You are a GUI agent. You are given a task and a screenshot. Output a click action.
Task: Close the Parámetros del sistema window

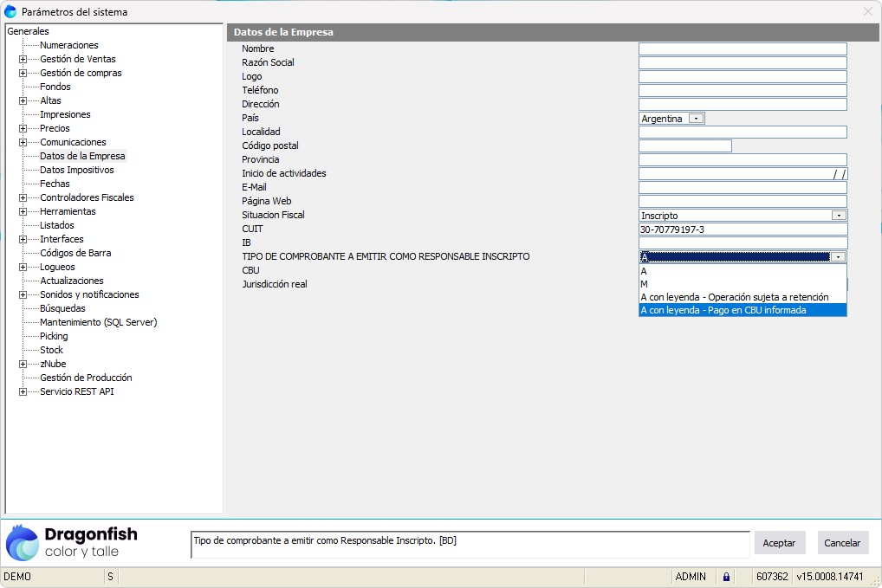click(867, 12)
